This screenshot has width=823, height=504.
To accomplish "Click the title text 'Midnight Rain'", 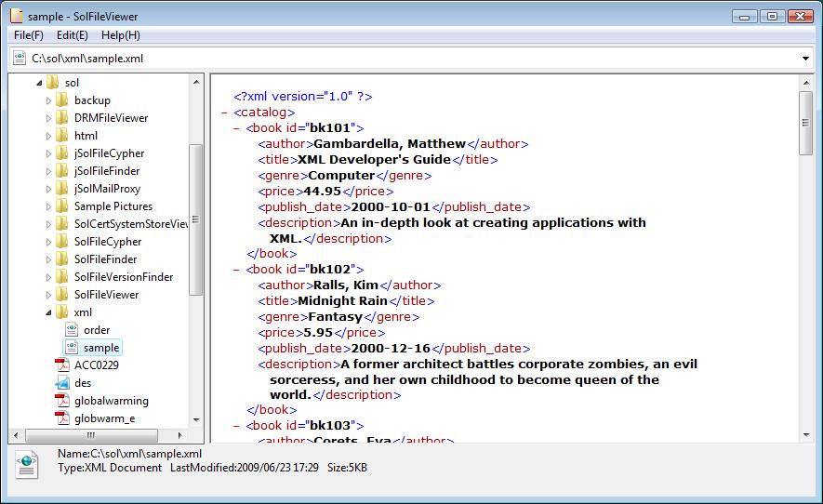I will [x=342, y=301].
